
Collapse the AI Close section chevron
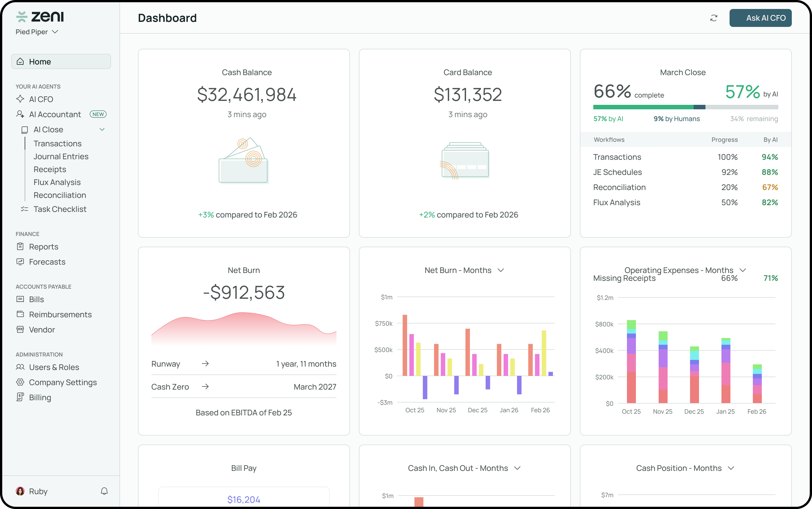tap(102, 129)
